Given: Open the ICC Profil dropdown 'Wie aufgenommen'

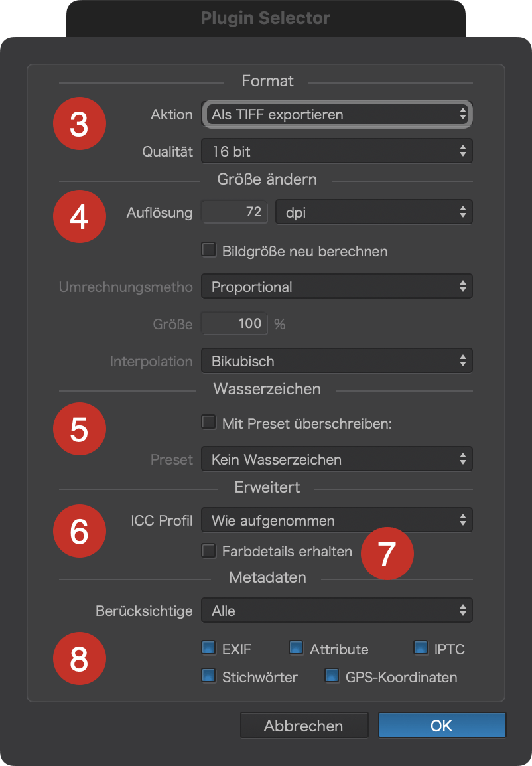Looking at the screenshot, I should (337, 520).
